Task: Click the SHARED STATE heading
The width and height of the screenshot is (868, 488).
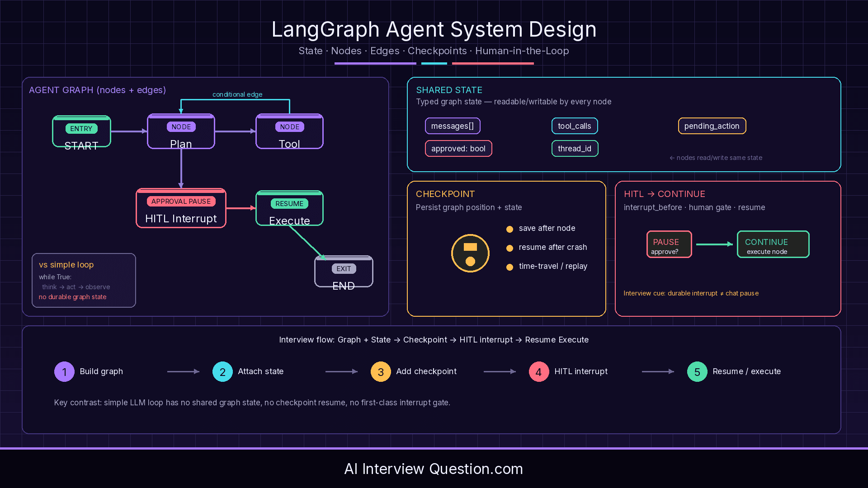Action: [449, 90]
